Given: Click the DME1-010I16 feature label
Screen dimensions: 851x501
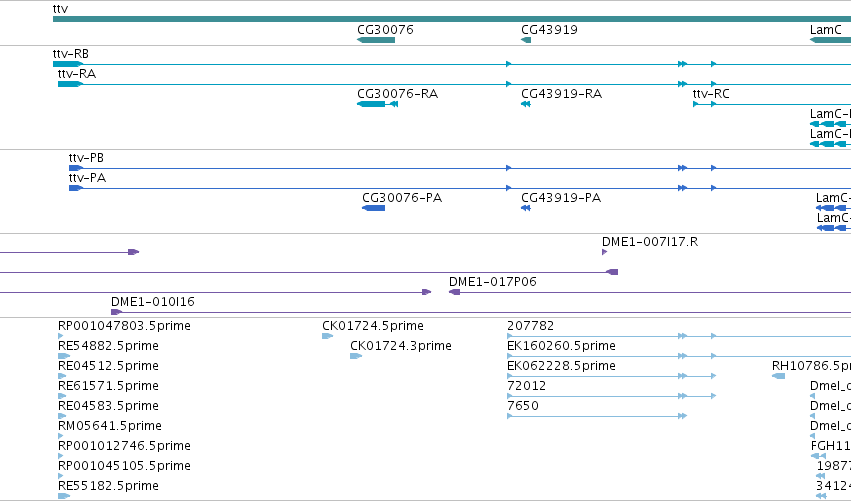Looking at the screenshot, I should [153, 302].
